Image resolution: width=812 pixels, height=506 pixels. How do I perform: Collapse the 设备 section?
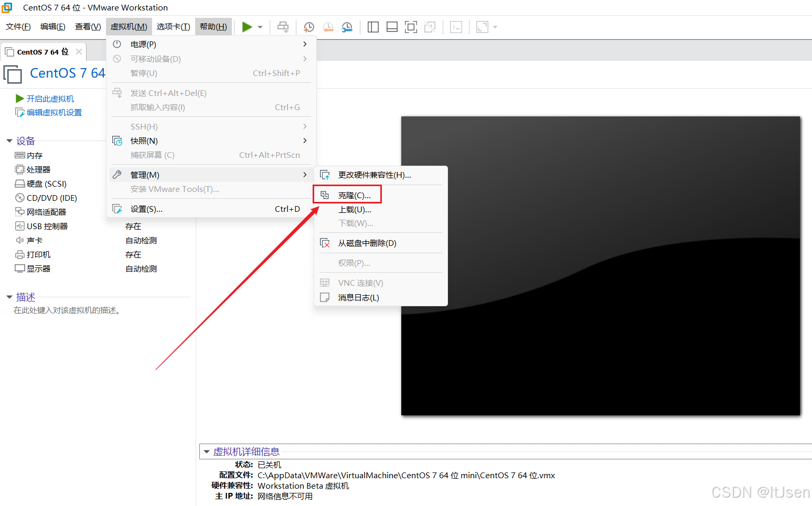pyautogui.click(x=9, y=141)
